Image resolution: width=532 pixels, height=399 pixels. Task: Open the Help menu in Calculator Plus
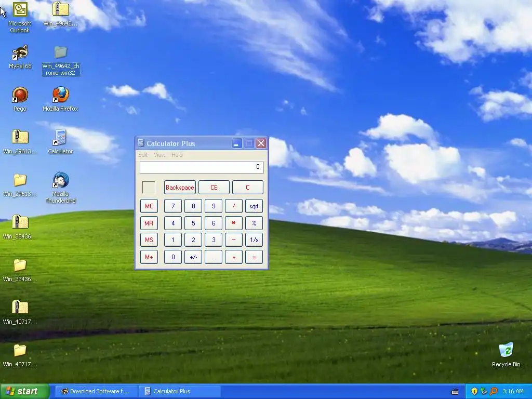point(177,155)
